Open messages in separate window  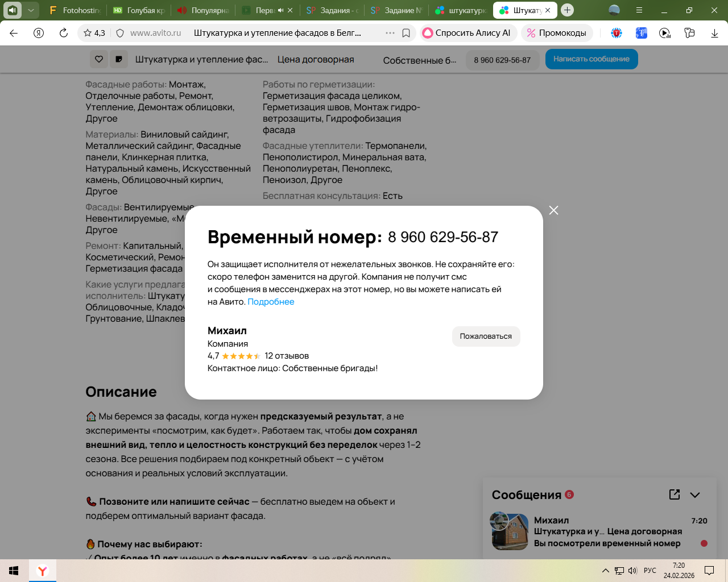click(x=675, y=494)
